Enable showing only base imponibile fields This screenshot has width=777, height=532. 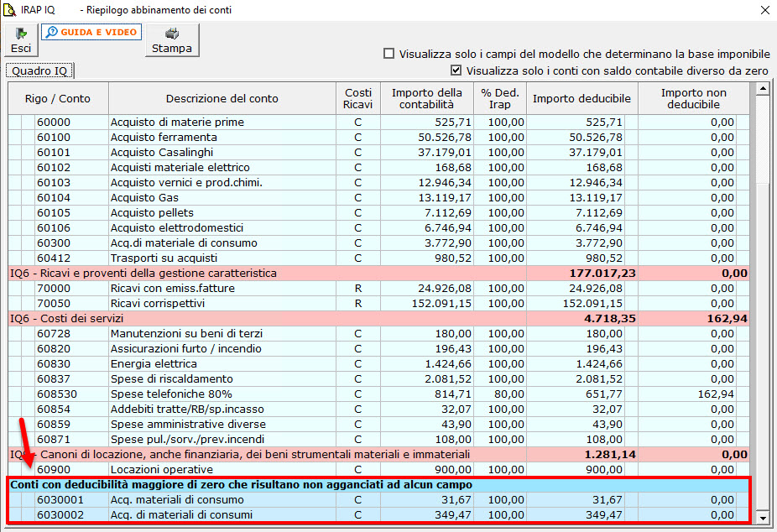click(x=389, y=54)
